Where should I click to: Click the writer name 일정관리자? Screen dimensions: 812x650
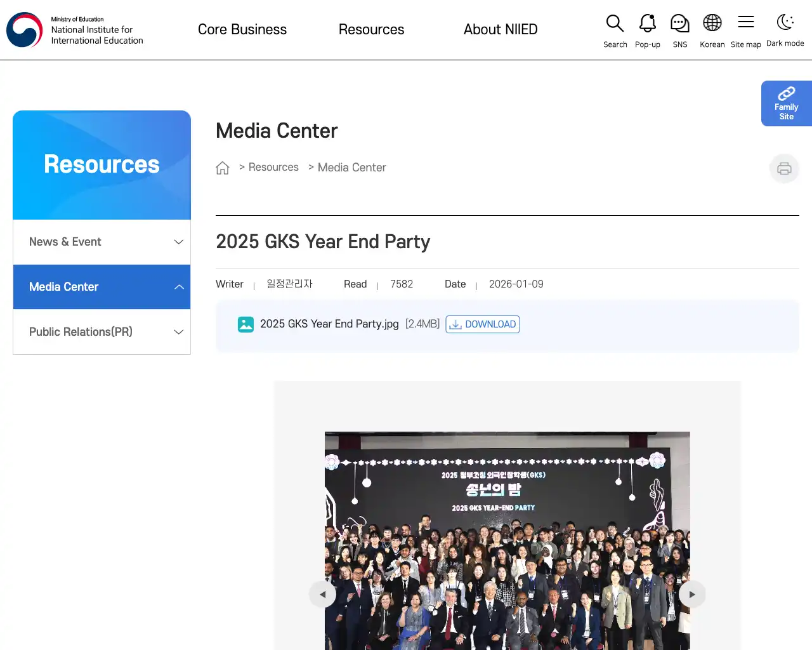(289, 284)
